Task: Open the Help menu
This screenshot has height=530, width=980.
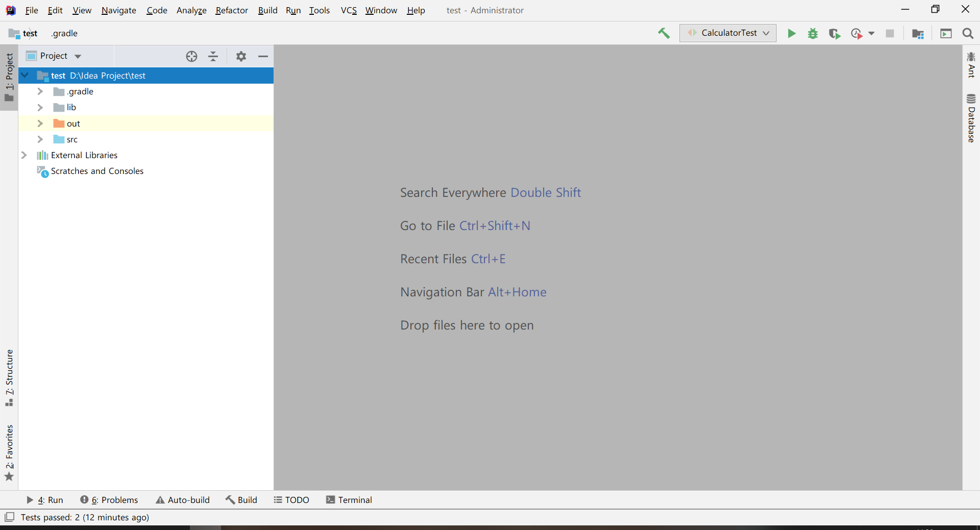Action: coord(416,10)
